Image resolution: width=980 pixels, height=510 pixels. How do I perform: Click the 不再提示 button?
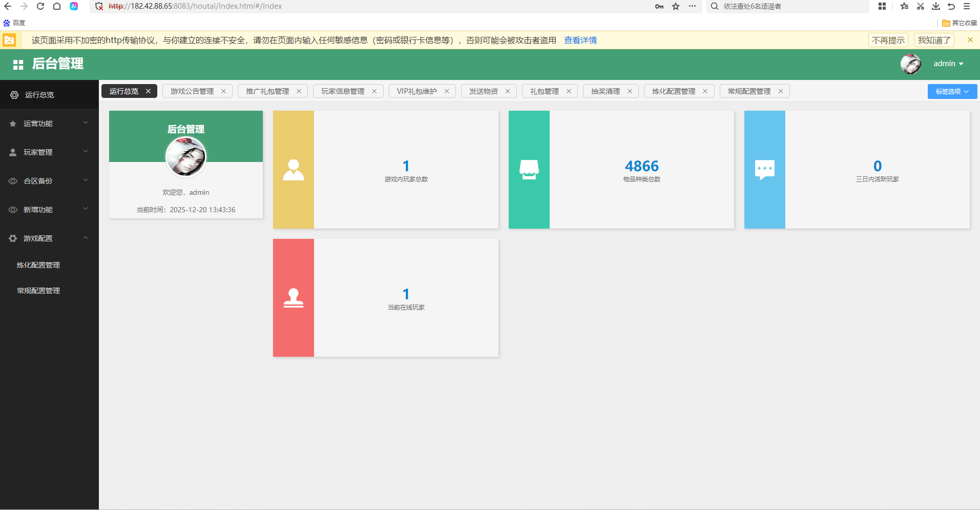(x=888, y=40)
